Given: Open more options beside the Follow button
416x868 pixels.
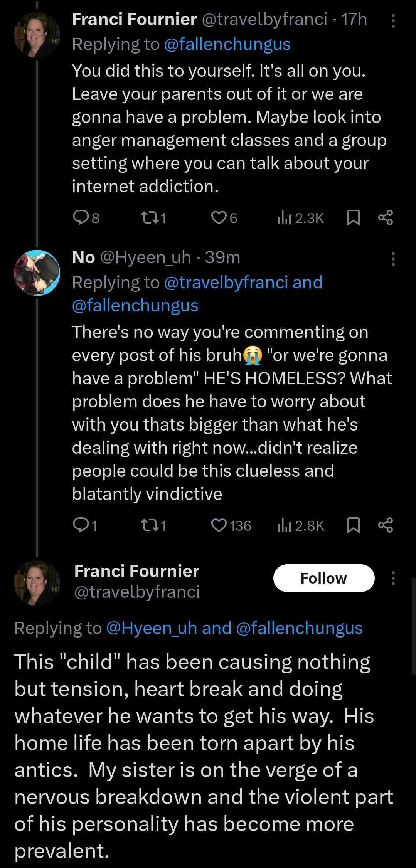Looking at the screenshot, I should point(393,578).
